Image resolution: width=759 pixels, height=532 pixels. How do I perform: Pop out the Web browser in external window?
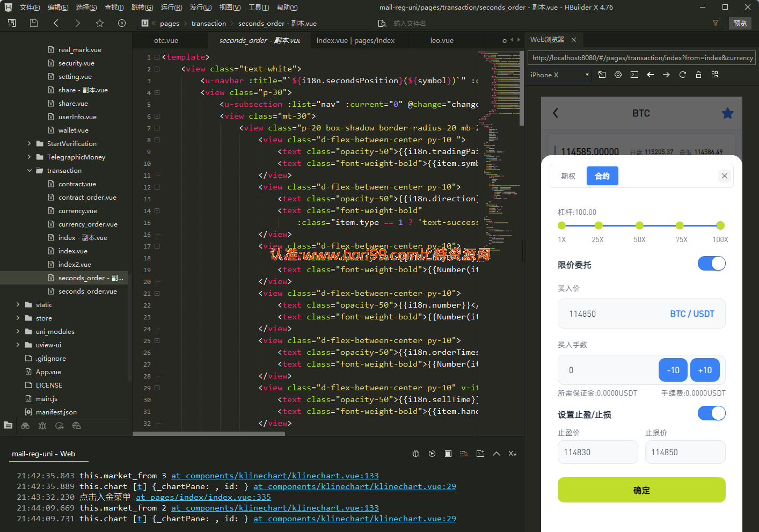click(602, 75)
